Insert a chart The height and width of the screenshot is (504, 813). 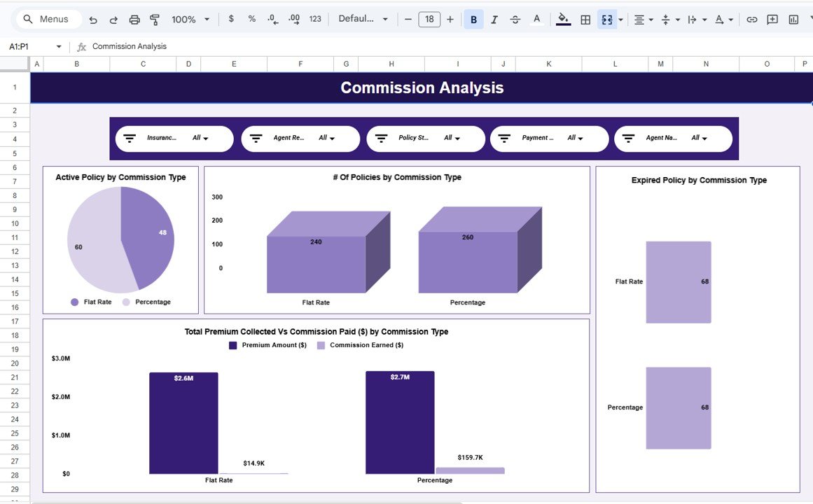792,19
